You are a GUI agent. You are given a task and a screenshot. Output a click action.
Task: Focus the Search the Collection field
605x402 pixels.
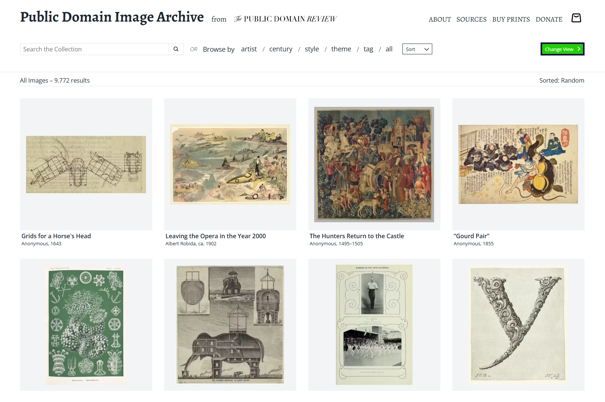[95, 49]
